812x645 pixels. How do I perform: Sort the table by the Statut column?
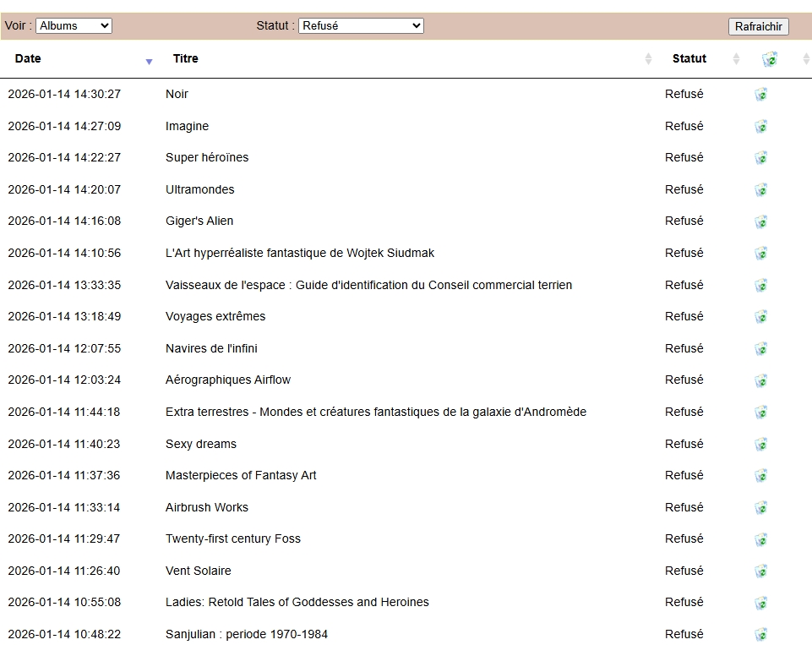point(689,58)
